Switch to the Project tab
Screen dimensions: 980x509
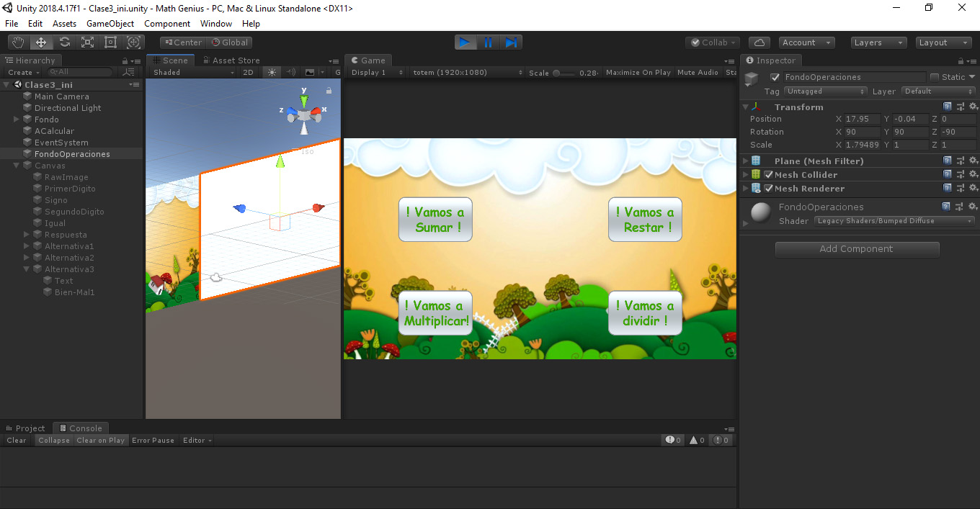tap(26, 428)
